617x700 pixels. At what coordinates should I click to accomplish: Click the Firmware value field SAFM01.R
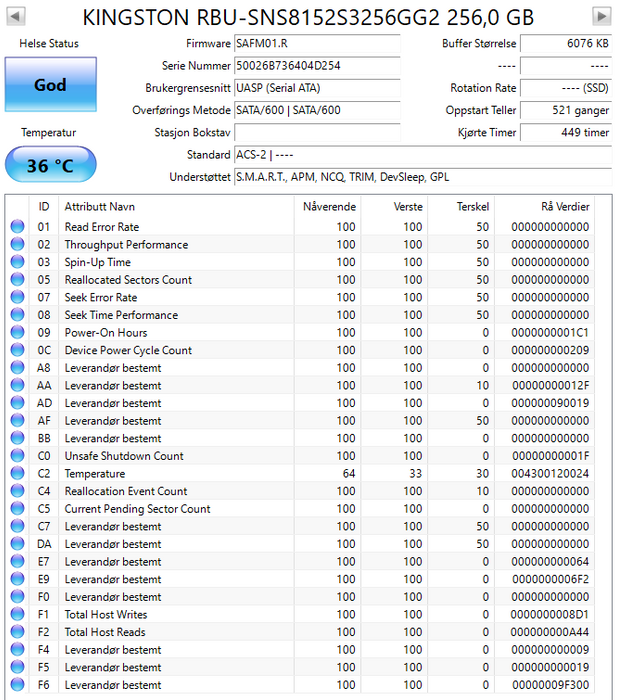316,44
